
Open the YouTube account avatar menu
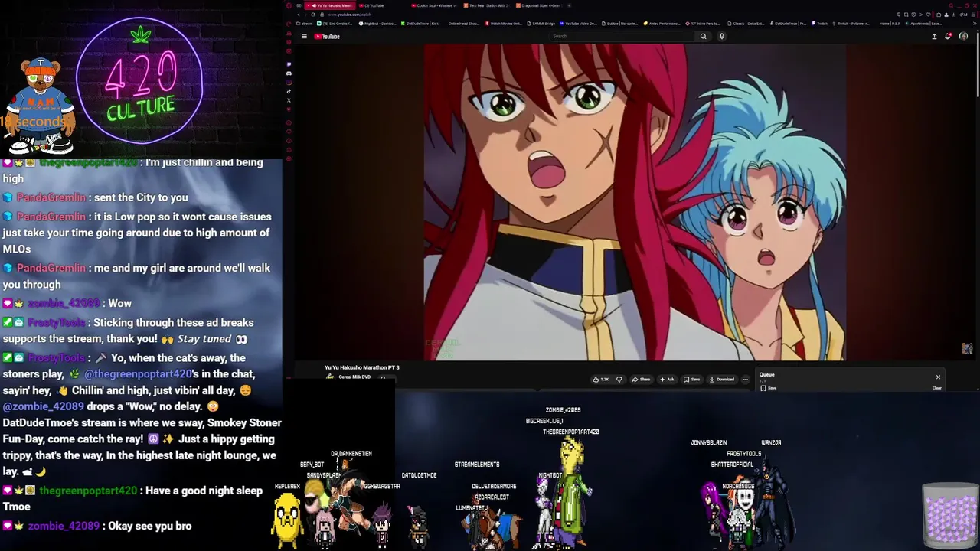[963, 36]
